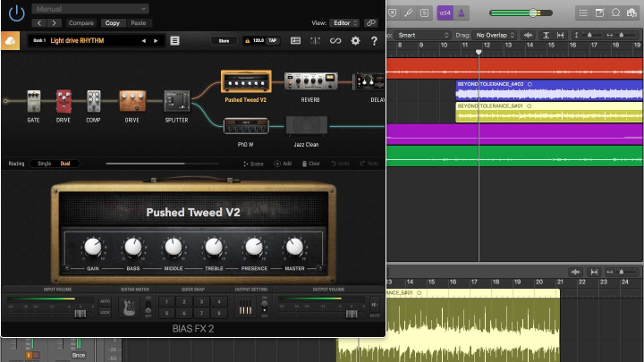This screenshot has width=644, height=362.
Task: Click the TREBLE knob
Action: coord(214,247)
